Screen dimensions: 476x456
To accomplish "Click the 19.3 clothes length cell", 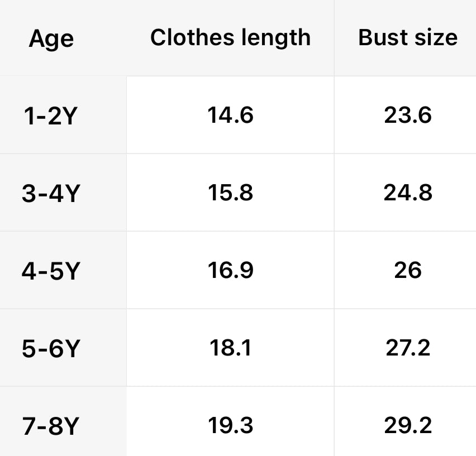I will coord(230,425).
